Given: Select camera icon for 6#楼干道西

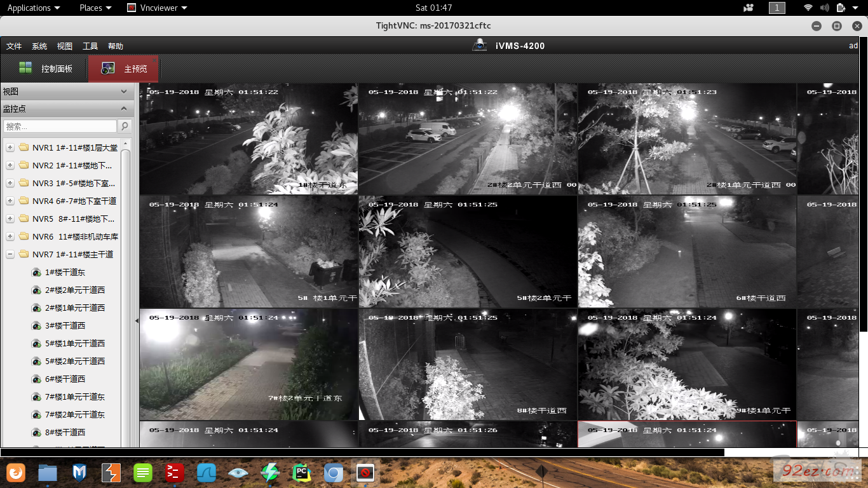Looking at the screenshot, I should click(x=37, y=379).
